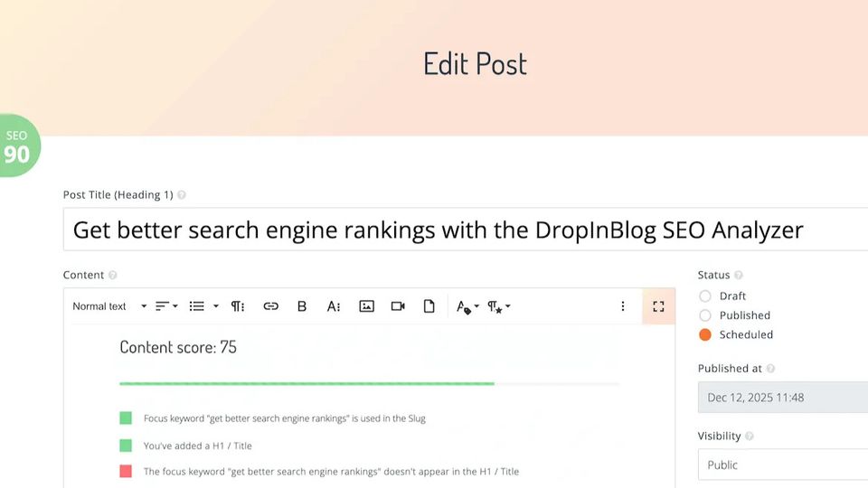Click the "Content score: 75" heading
The height and width of the screenshot is (488, 868).
tap(178, 347)
